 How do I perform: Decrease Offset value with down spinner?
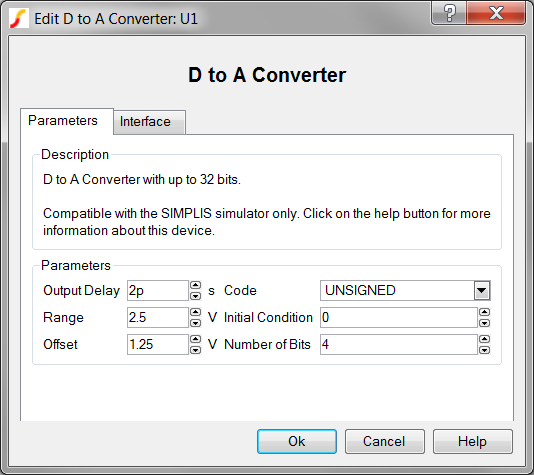coord(195,349)
